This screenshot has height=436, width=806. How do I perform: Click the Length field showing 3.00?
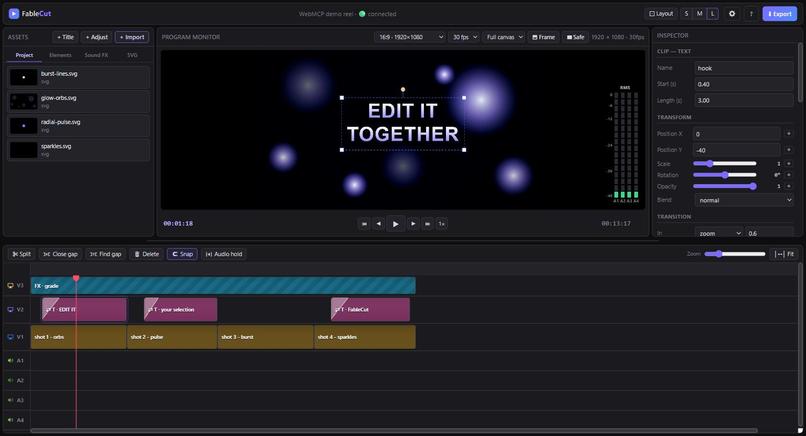(744, 100)
